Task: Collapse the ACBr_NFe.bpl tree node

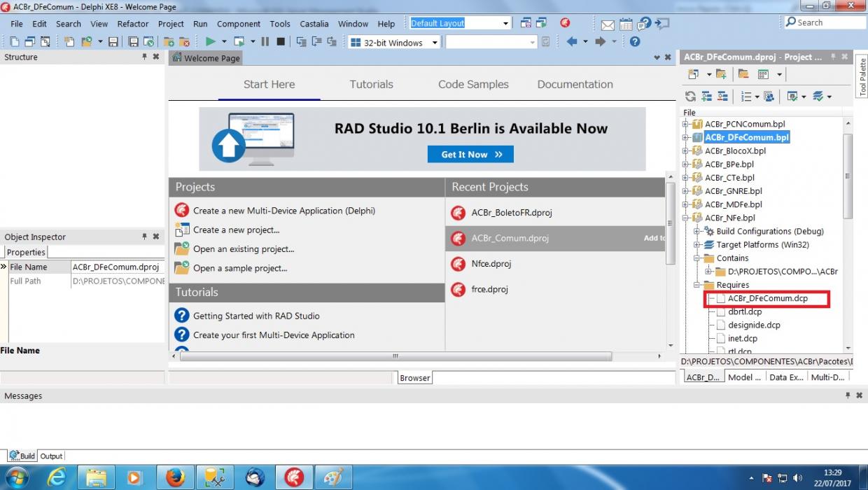Action: [x=686, y=218]
